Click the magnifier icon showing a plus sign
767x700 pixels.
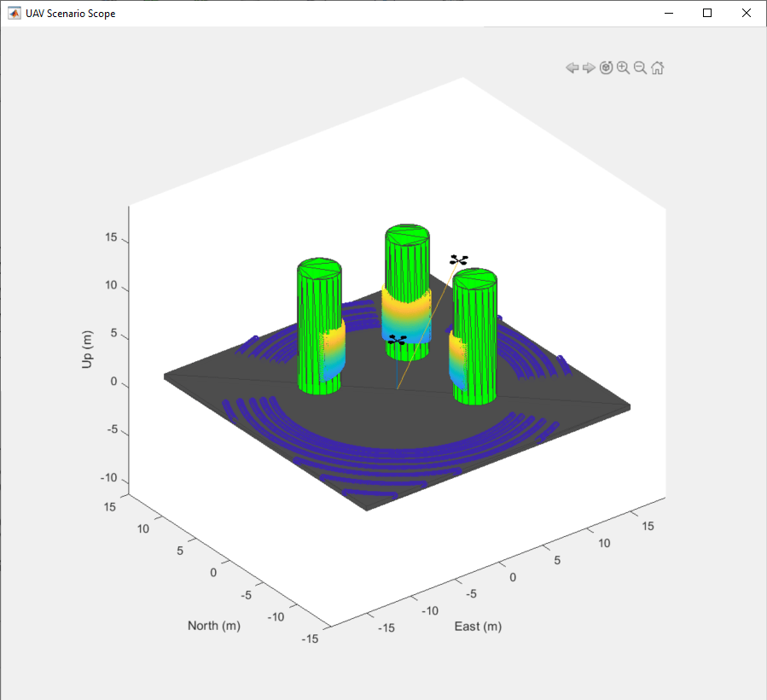(x=623, y=67)
